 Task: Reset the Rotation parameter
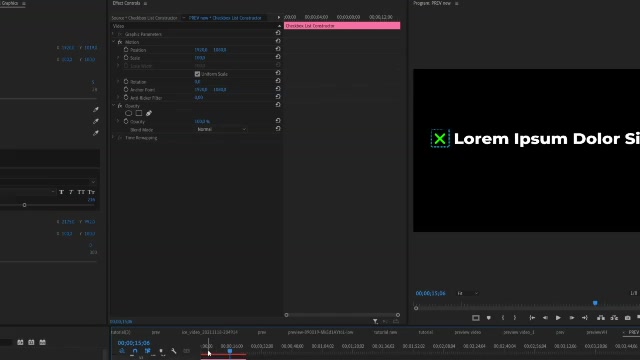click(278, 81)
